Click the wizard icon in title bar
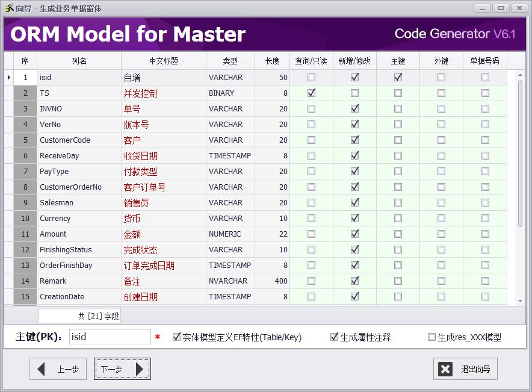Screen dimensions: 532x392 (x=9, y=8)
